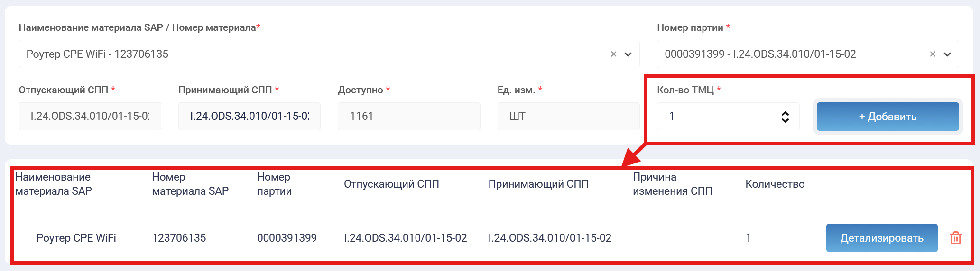Click the Причина изменения СПП column header

(672, 184)
